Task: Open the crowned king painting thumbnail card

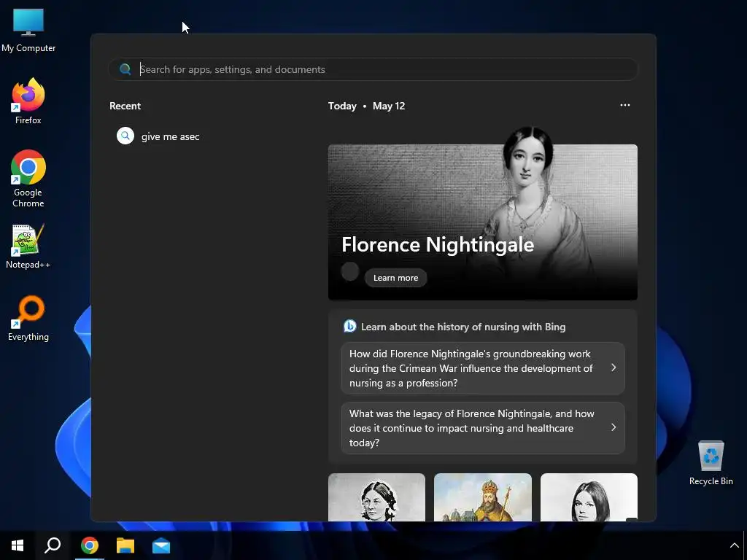Action: (483, 497)
